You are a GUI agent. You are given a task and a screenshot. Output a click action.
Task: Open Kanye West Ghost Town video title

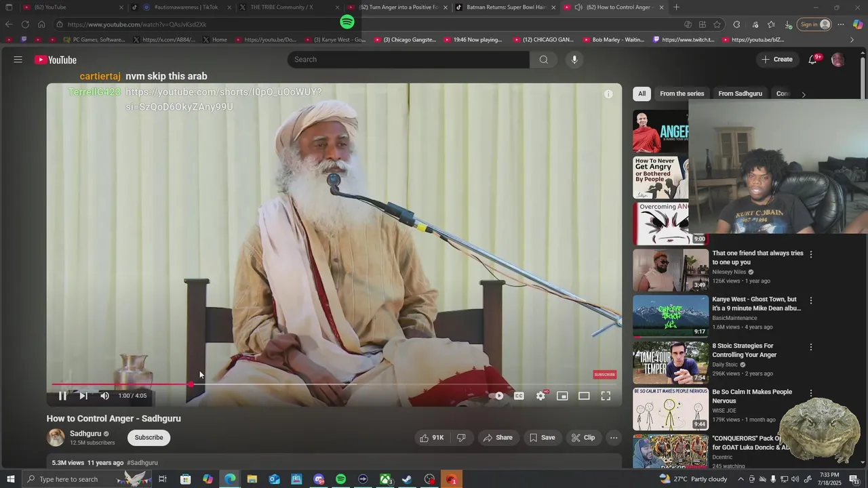pyautogui.click(x=756, y=304)
